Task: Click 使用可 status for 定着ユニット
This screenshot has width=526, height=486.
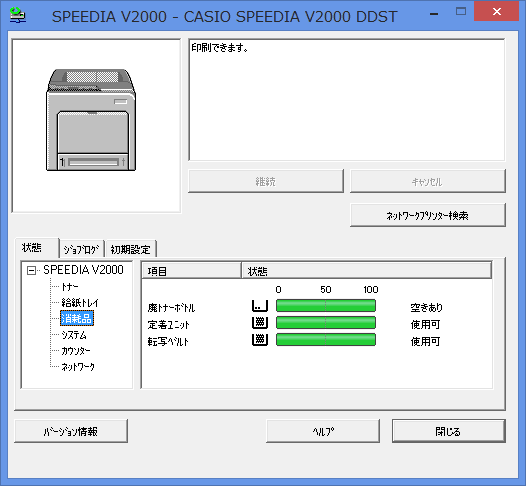Action: point(425,325)
